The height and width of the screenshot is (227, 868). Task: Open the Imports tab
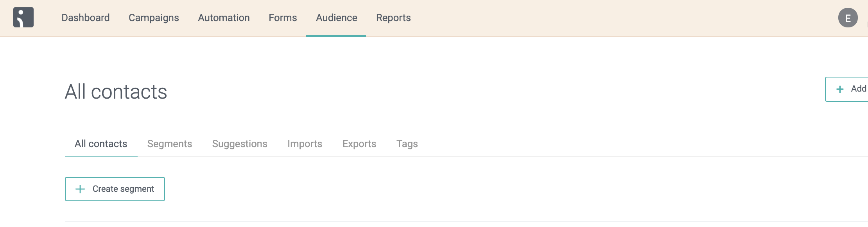305,144
